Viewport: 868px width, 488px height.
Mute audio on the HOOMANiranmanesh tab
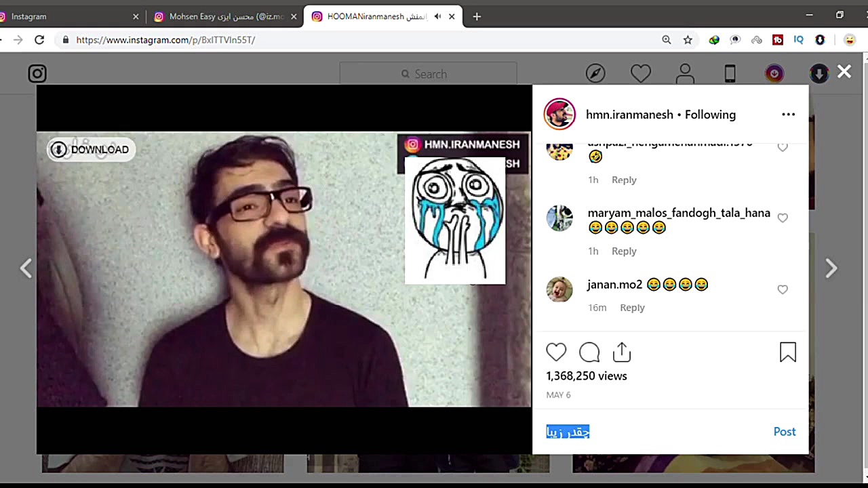(x=438, y=16)
